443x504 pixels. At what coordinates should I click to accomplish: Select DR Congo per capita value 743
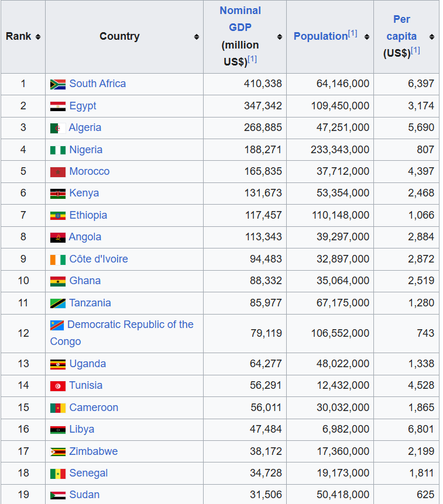425,333
